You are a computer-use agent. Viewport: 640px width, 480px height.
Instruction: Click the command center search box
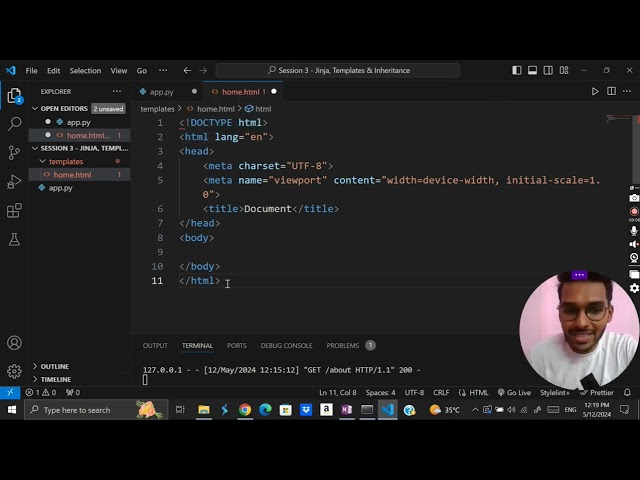click(x=338, y=71)
